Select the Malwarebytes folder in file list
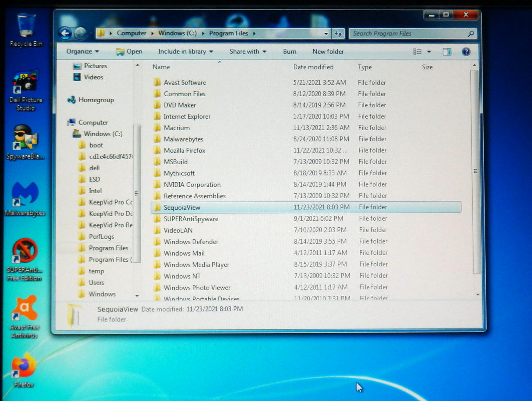The width and height of the screenshot is (532, 401). [x=306, y=139]
